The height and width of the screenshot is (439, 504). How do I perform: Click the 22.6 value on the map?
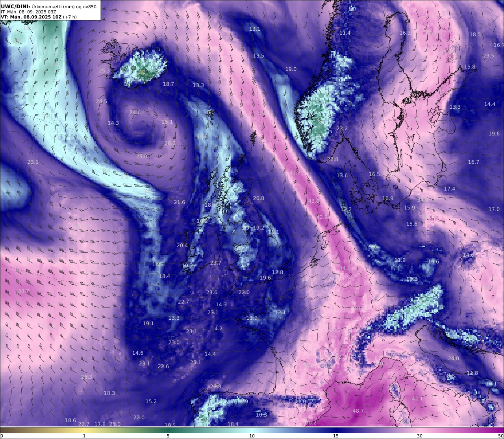point(163,366)
